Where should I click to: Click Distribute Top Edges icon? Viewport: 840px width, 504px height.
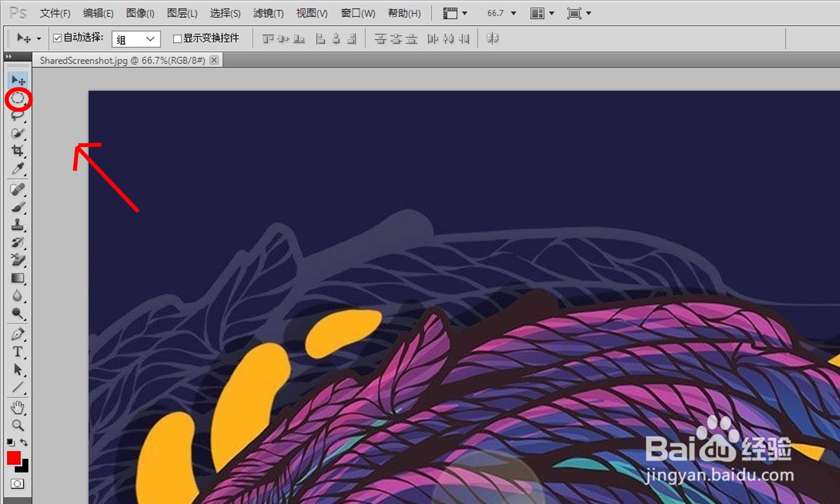pyautogui.click(x=381, y=39)
